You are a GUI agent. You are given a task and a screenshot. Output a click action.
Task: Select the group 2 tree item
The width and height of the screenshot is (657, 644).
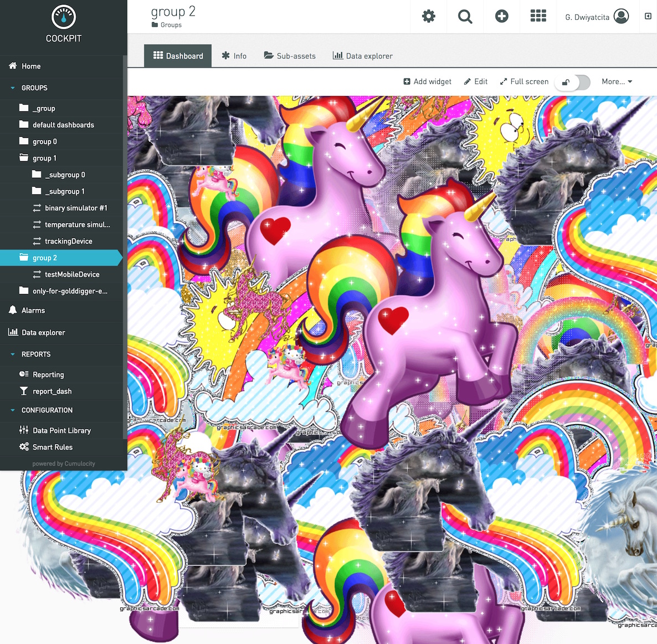(61, 258)
